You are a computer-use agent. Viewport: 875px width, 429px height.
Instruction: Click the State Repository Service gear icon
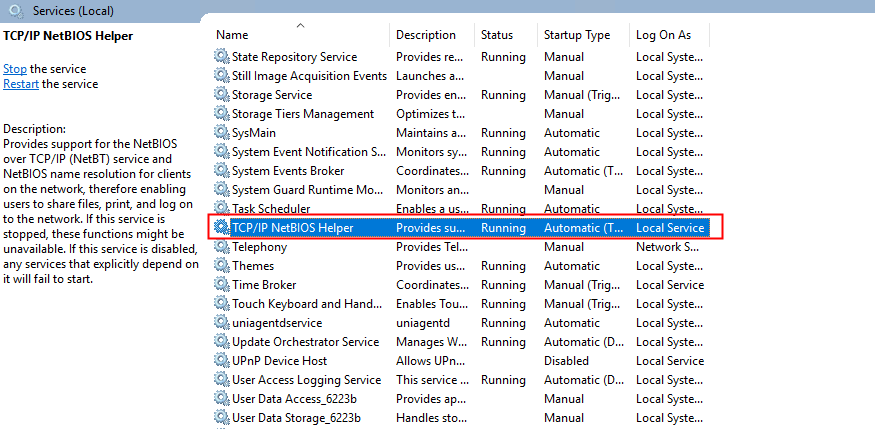222,56
